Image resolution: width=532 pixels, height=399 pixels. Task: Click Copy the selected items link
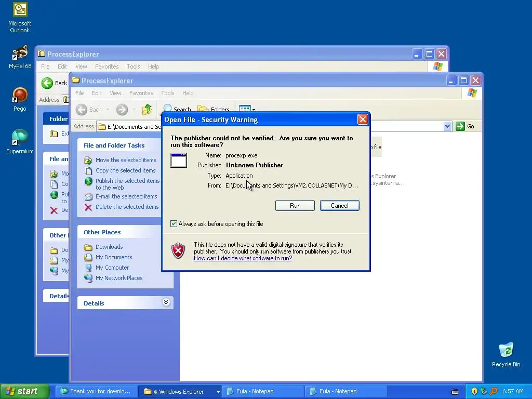pyautogui.click(x=126, y=170)
